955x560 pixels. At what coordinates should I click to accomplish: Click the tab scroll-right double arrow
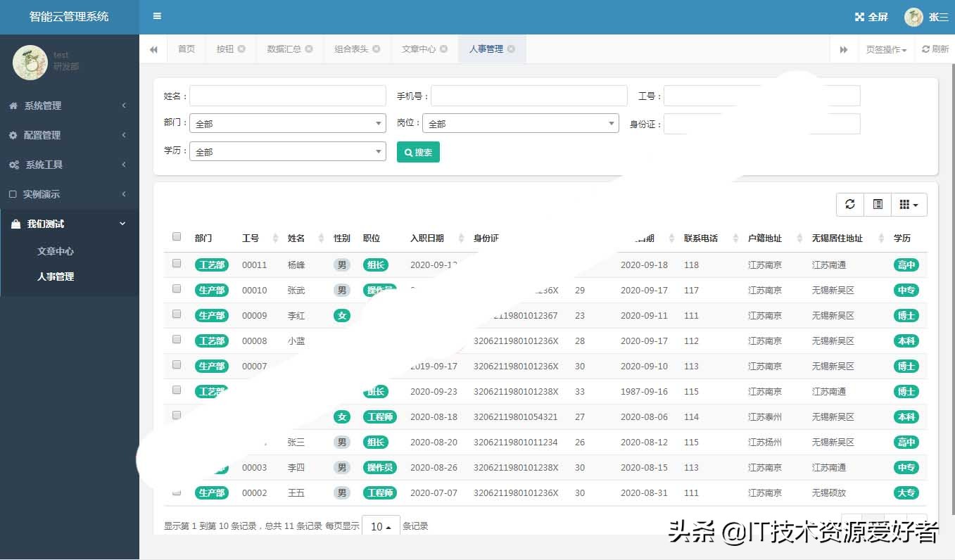pyautogui.click(x=844, y=49)
